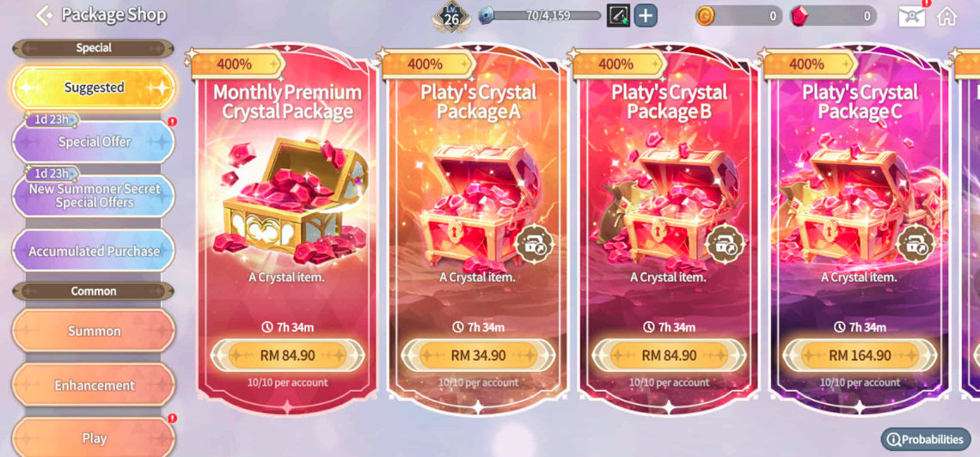The height and width of the screenshot is (457, 980).
Task: Open New Summoner Secret Special Offers
Action: pyautogui.click(x=94, y=196)
